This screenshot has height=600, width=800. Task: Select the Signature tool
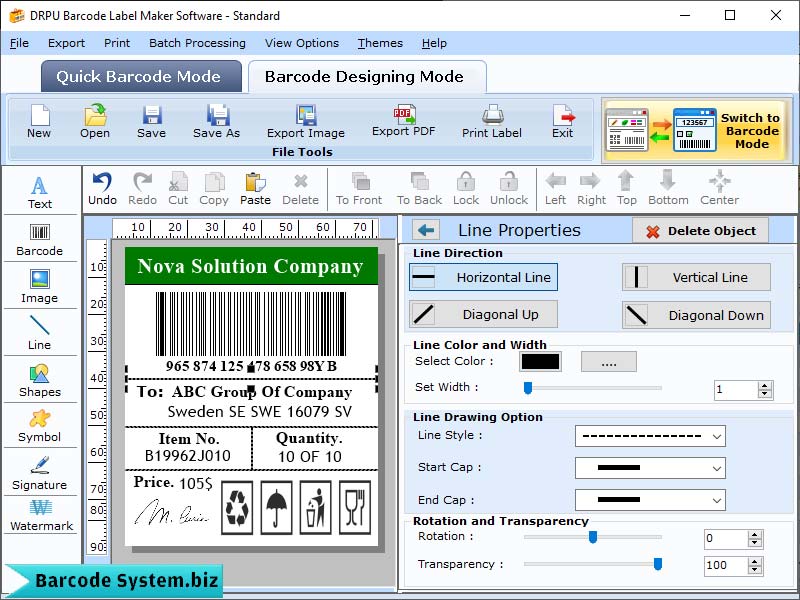pyautogui.click(x=39, y=472)
